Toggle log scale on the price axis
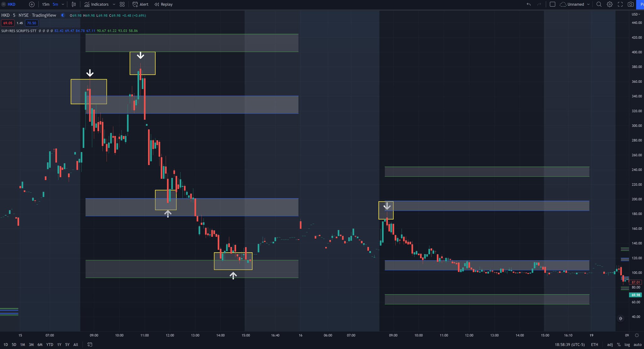 [627, 344]
